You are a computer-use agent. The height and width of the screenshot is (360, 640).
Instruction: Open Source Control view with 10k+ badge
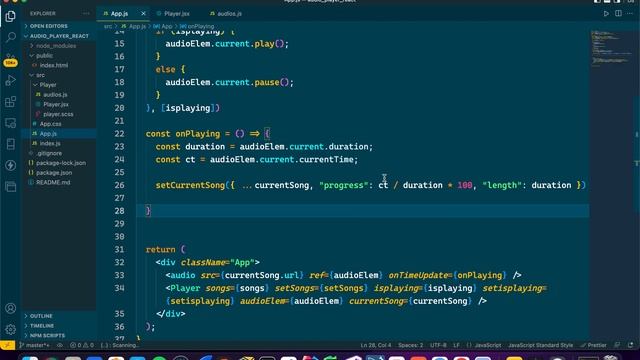(x=11, y=60)
